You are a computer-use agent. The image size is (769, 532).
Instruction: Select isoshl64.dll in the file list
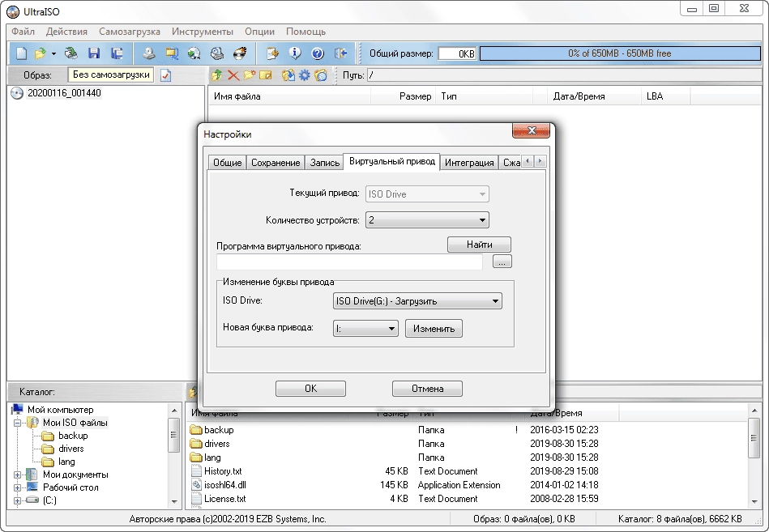pos(224,485)
